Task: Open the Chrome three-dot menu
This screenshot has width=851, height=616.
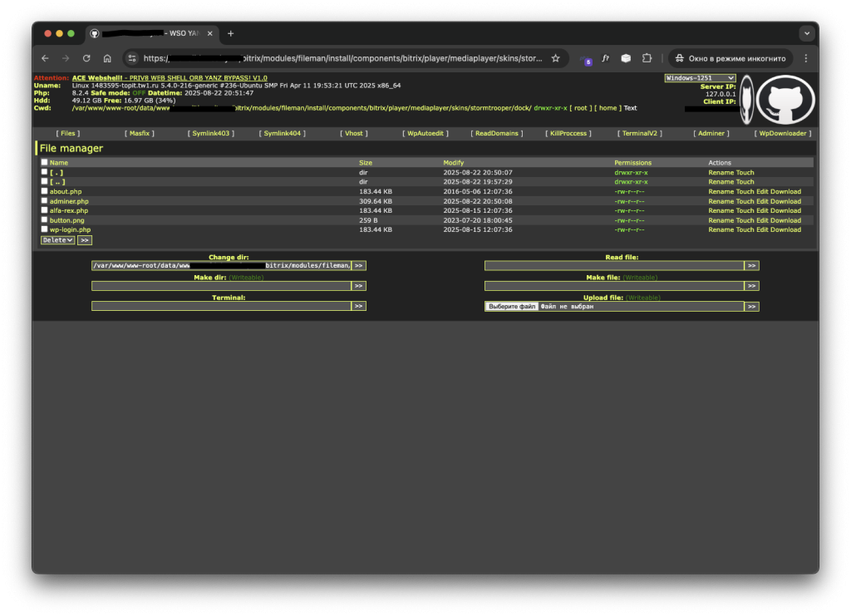Action: pos(806,58)
